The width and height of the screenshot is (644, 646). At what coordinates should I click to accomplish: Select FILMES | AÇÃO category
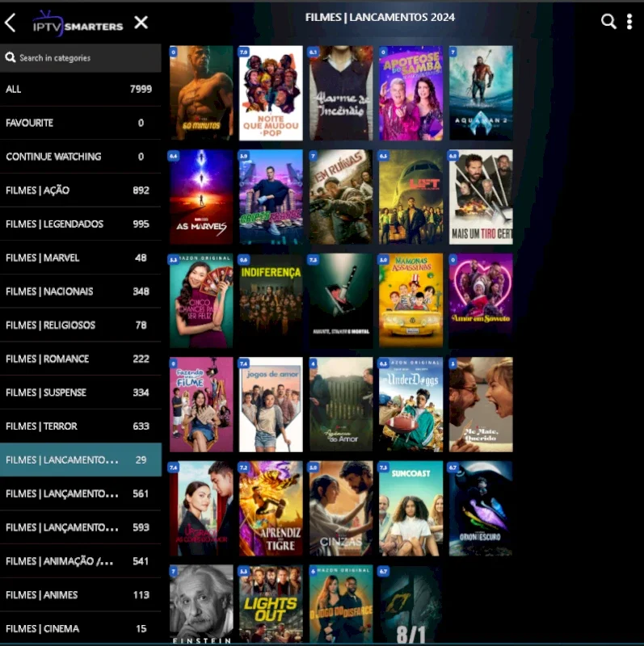80,191
